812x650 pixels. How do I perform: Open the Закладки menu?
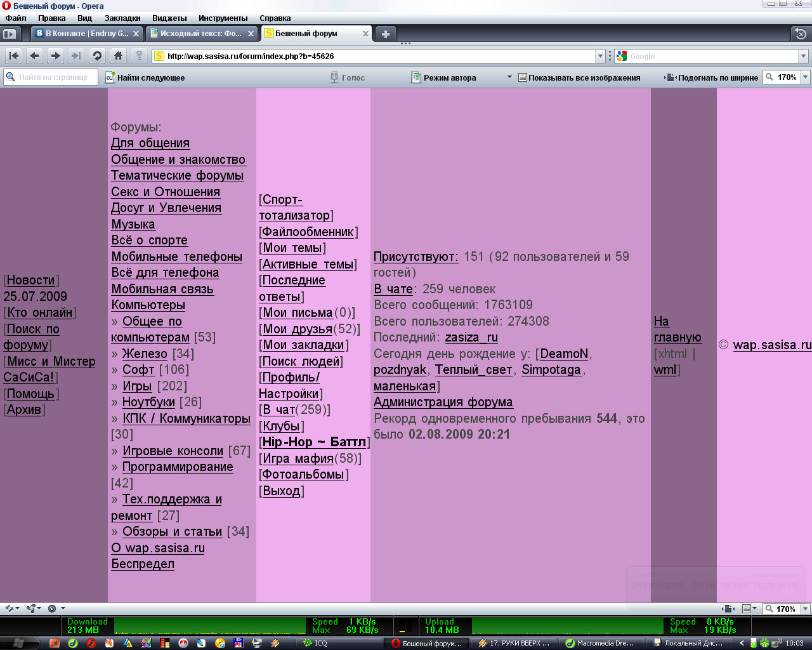(122, 18)
